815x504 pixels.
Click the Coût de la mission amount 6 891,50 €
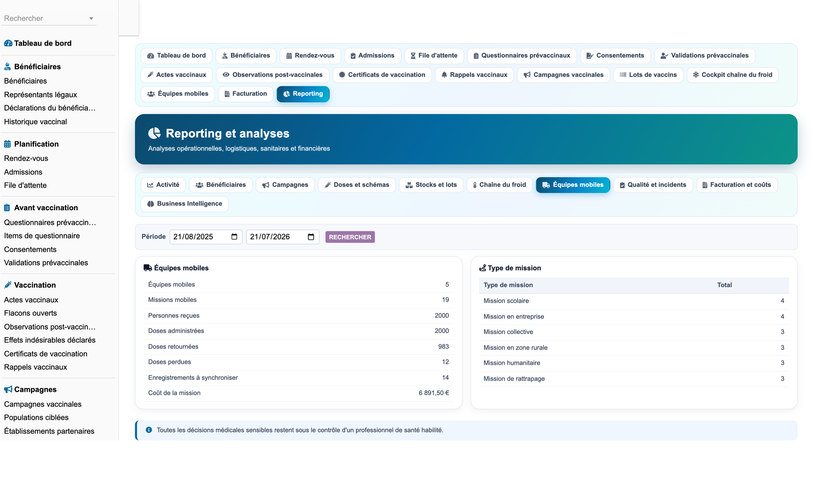click(x=434, y=393)
